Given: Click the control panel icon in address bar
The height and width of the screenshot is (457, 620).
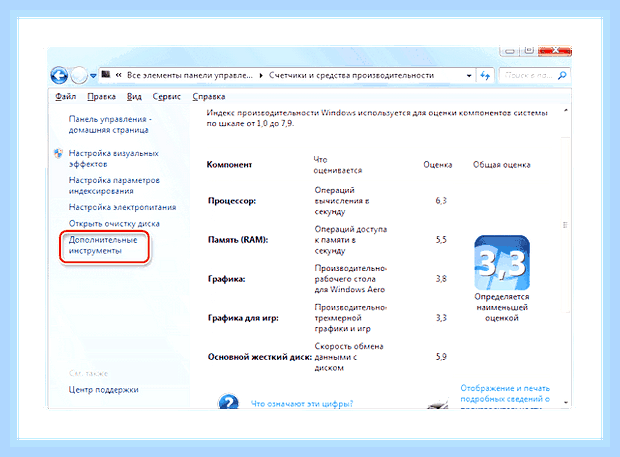Looking at the screenshot, I should (x=106, y=74).
